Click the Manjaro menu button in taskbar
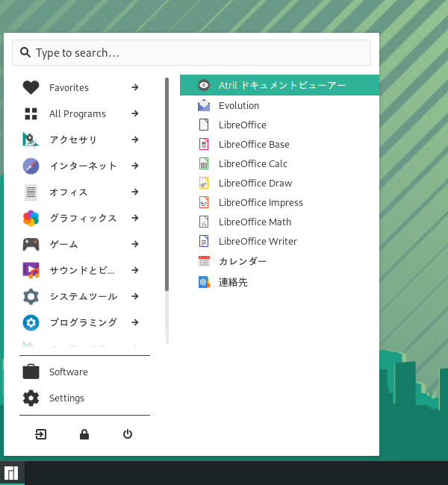Image resolution: width=448 pixels, height=485 pixels. tap(12, 473)
